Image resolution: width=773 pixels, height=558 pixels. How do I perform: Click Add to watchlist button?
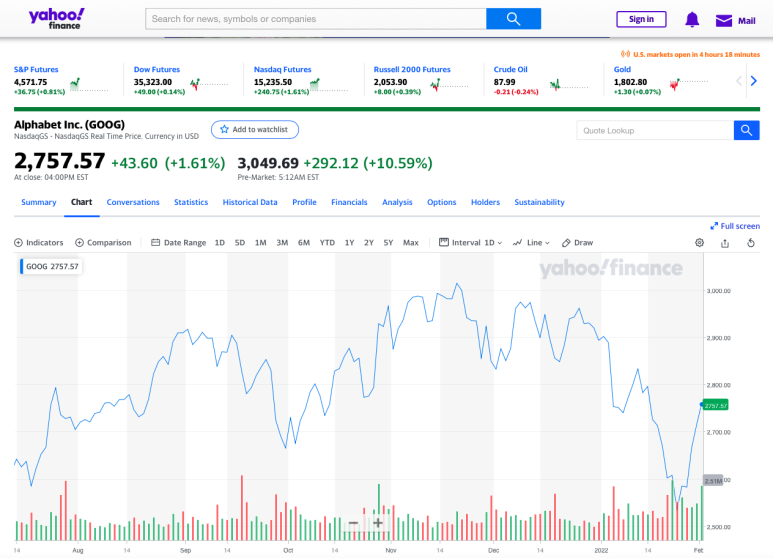(255, 129)
